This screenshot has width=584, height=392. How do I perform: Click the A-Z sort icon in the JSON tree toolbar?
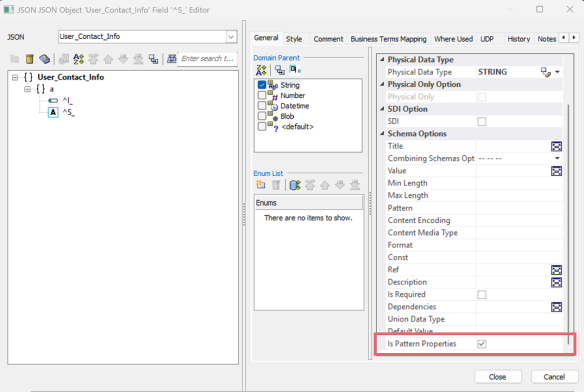coord(78,59)
